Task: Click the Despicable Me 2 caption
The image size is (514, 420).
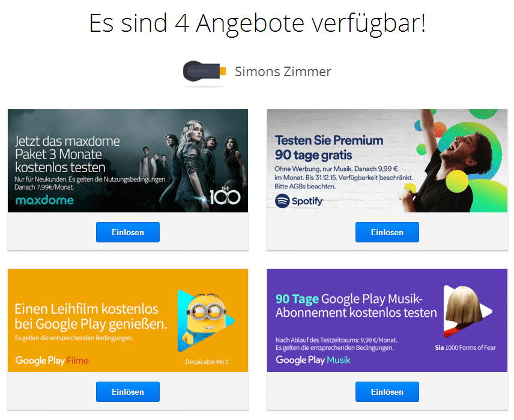Action: coord(207,362)
